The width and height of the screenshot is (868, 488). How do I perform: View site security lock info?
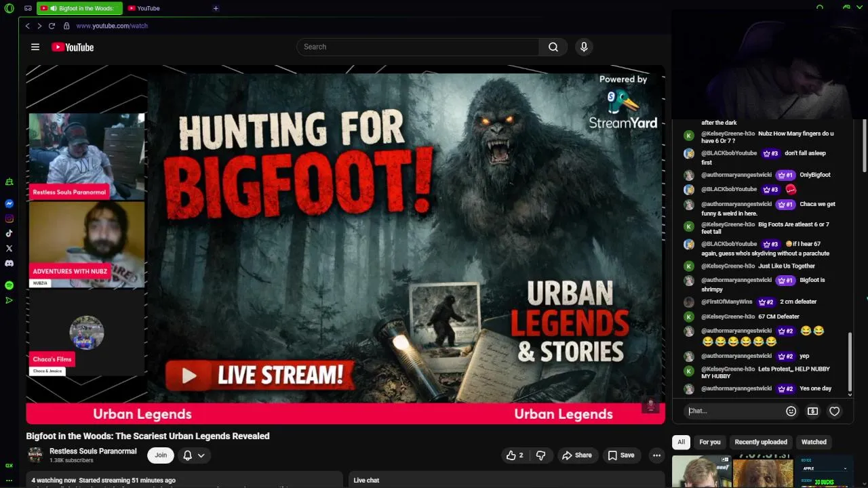pyautogui.click(x=66, y=26)
